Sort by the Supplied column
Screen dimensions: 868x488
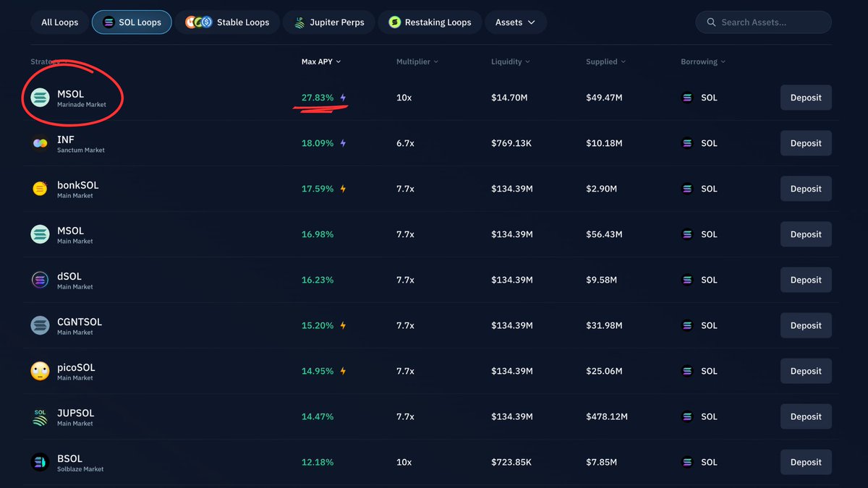(x=605, y=61)
